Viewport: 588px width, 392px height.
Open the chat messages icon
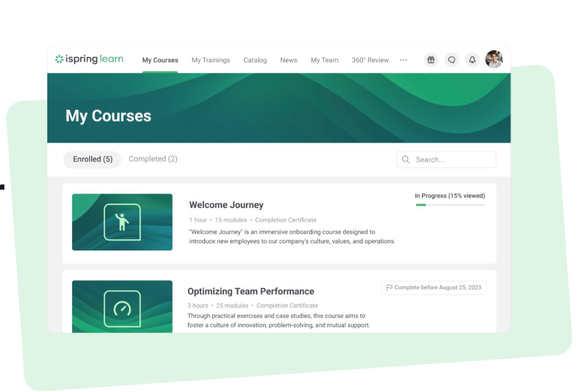pyautogui.click(x=451, y=60)
